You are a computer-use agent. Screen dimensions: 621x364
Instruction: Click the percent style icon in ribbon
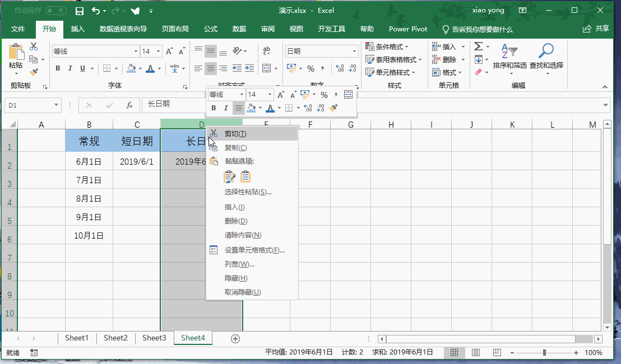tap(310, 68)
